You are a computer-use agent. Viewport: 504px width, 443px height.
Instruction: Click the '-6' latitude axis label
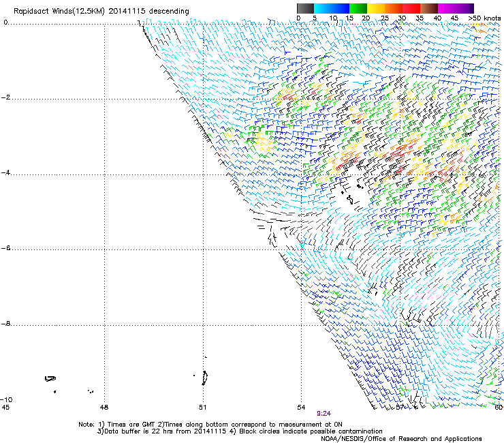5,248
